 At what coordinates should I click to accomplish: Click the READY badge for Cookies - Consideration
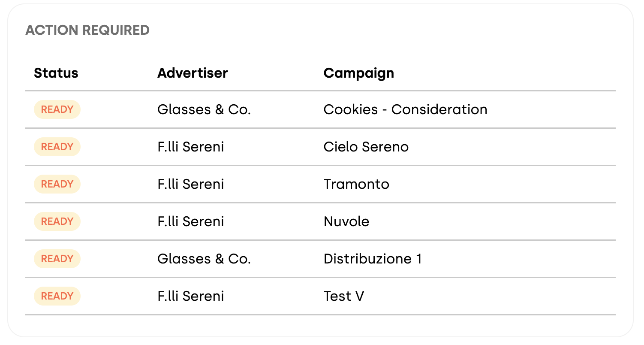pos(57,109)
